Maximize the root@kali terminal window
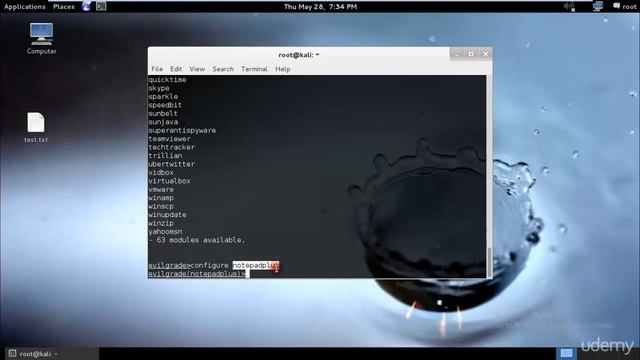 point(471,54)
